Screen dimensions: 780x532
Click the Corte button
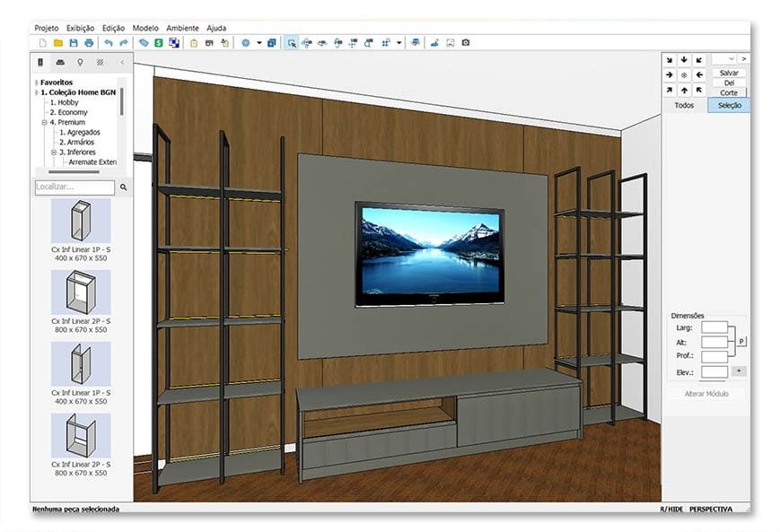click(x=729, y=92)
